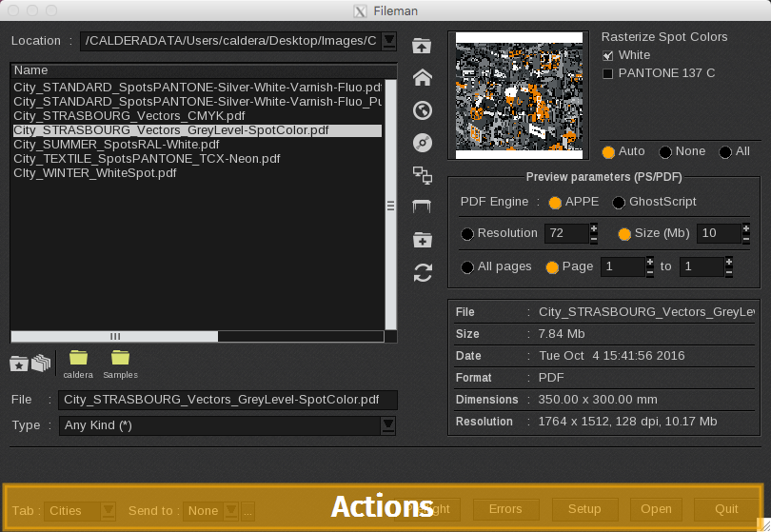Add favorite with starred folder icon

(x=18, y=363)
